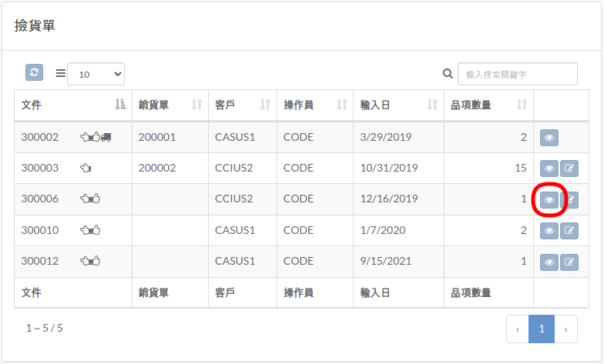Click document number 300002
Viewport: 604px width, 364px height.
point(40,137)
